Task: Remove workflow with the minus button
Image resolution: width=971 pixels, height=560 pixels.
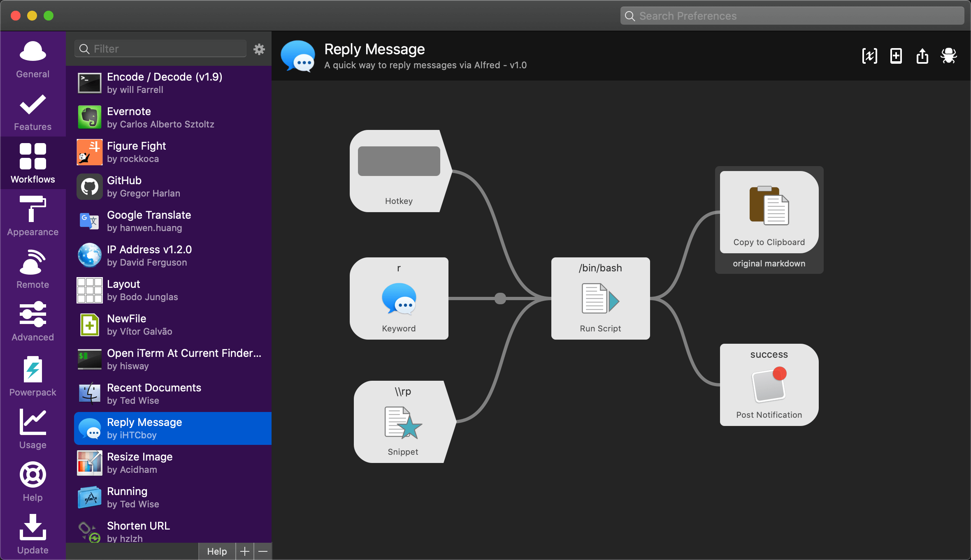Action: pyautogui.click(x=263, y=551)
